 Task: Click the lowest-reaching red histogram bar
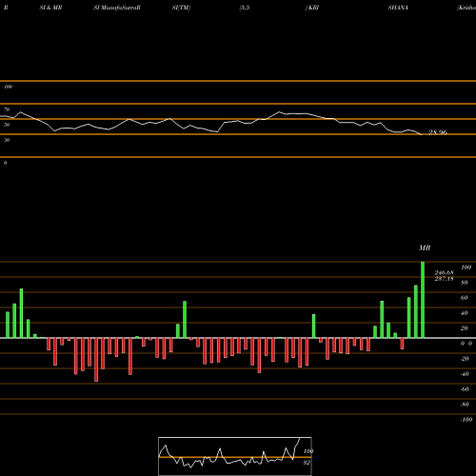96,360
